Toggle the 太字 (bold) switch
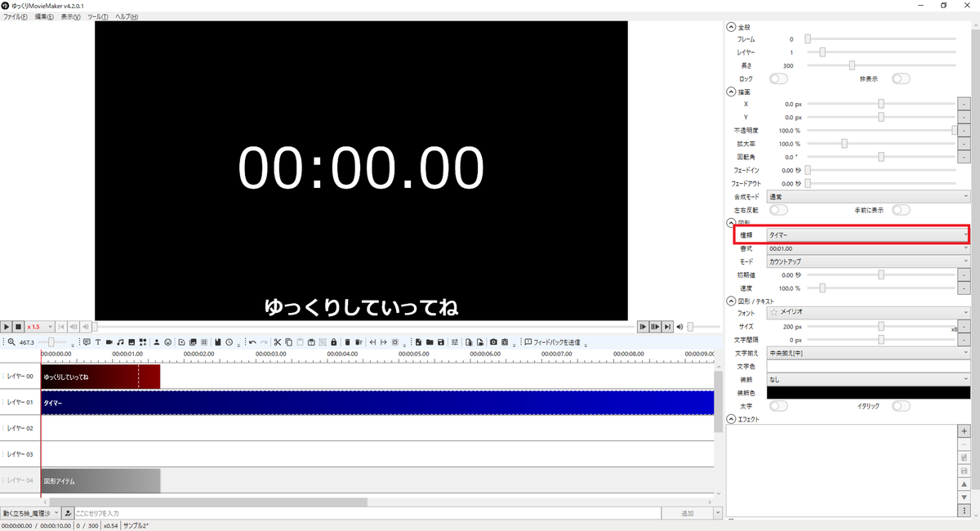980x531 pixels. (x=778, y=406)
